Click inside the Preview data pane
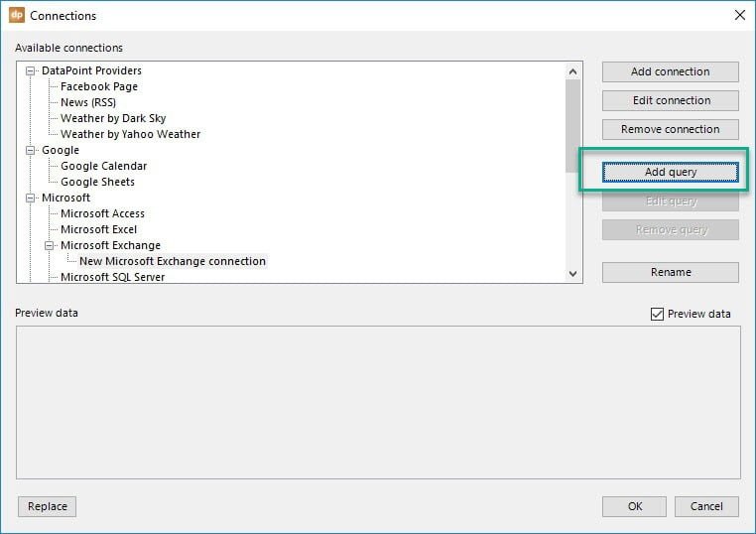 [x=378, y=402]
